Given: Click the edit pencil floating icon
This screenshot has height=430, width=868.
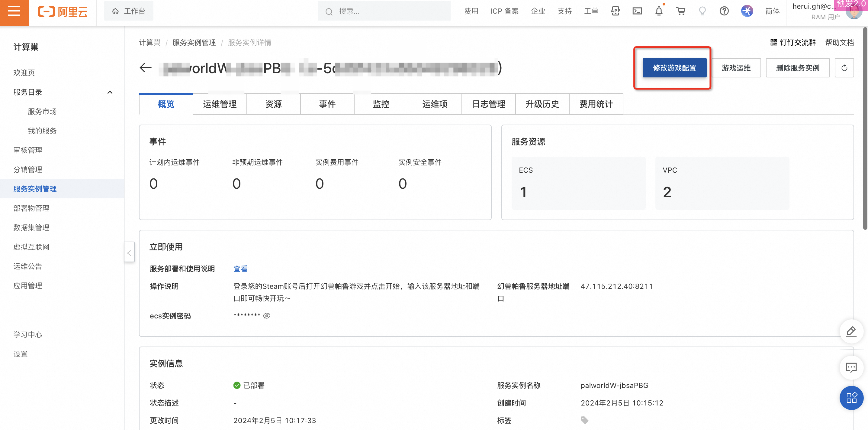Looking at the screenshot, I should [x=851, y=331].
